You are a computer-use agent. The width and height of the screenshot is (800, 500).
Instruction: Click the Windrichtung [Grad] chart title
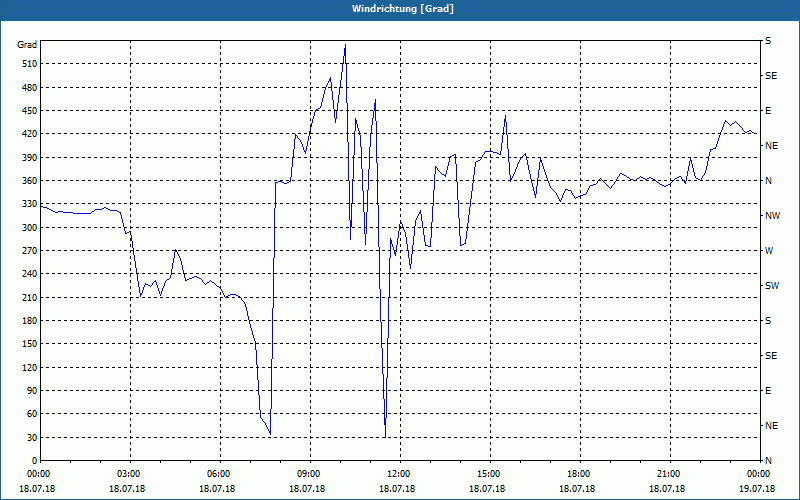click(403, 9)
